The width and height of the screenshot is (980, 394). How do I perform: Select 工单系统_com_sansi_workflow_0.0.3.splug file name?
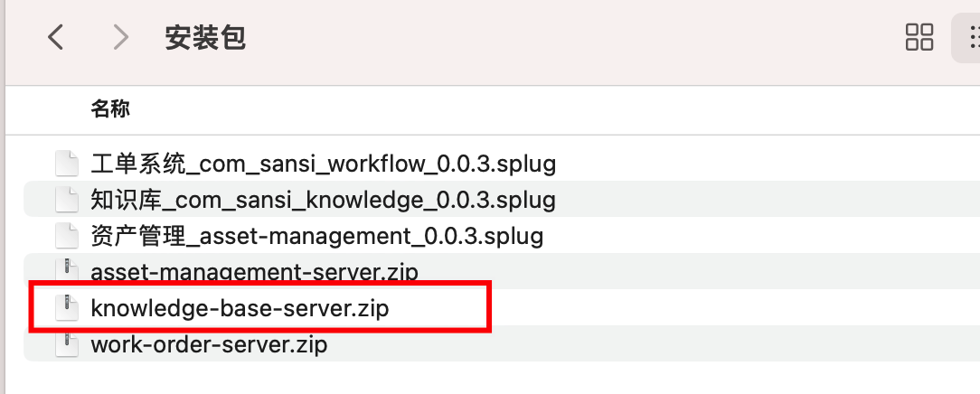(x=323, y=164)
